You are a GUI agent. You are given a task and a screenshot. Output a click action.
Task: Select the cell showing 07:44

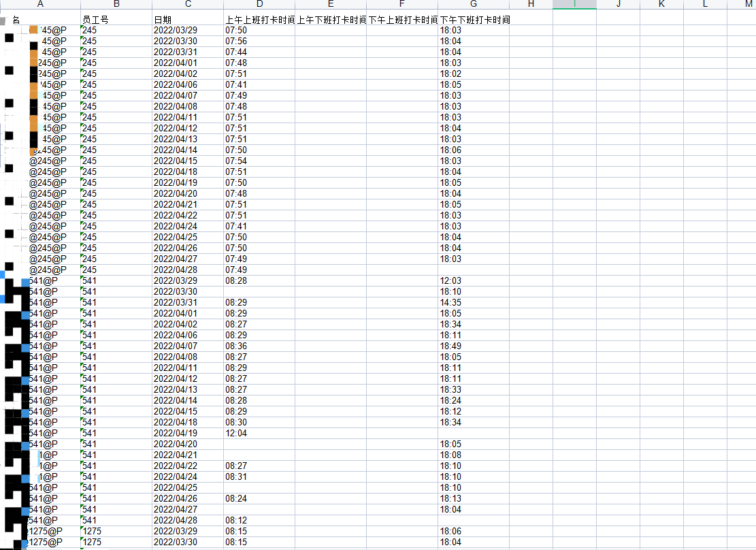coord(259,52)
